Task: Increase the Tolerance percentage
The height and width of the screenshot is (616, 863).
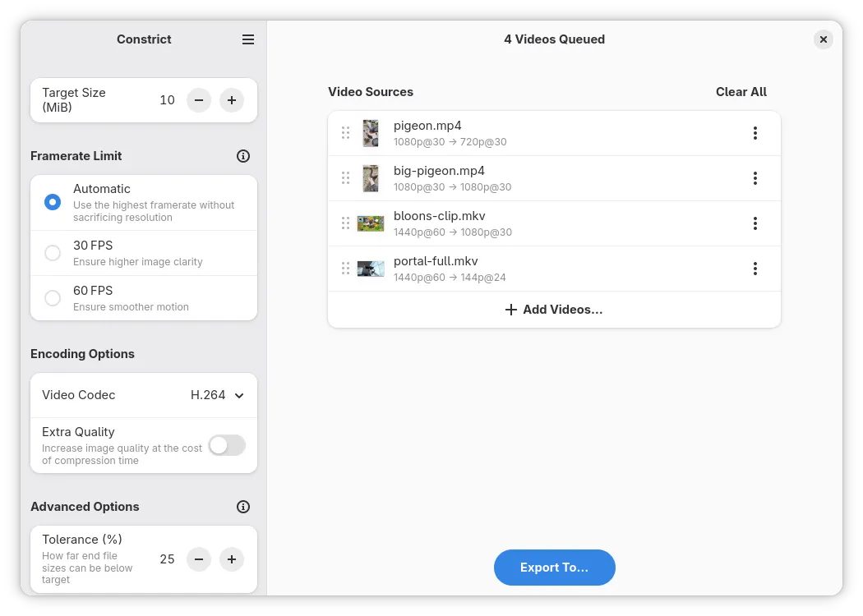Action: pyautogui.click(x=232, y=559)
